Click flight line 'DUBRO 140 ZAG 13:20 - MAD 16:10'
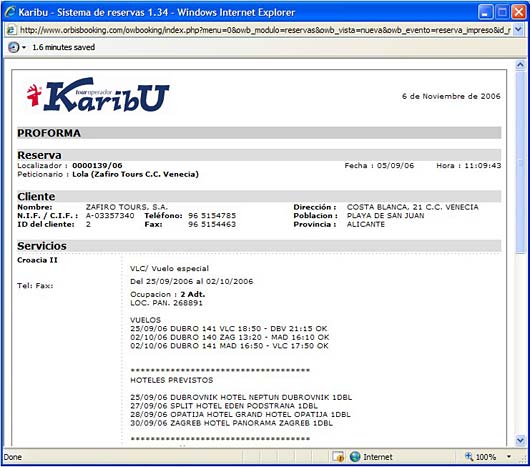This screenshot has height=467, width=530. click(230, 337)
